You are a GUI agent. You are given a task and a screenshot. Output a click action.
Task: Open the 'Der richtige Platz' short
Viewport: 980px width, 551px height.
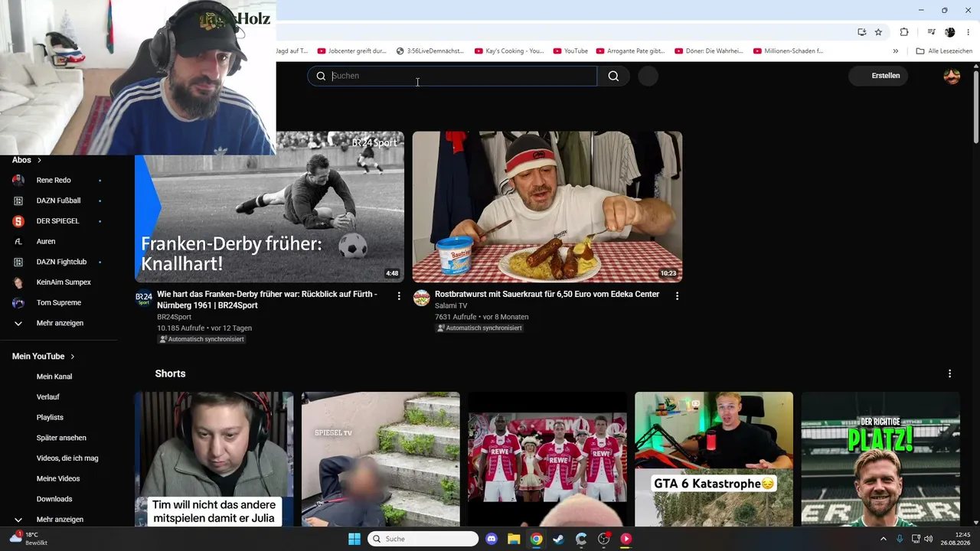(x=880, y=459)
